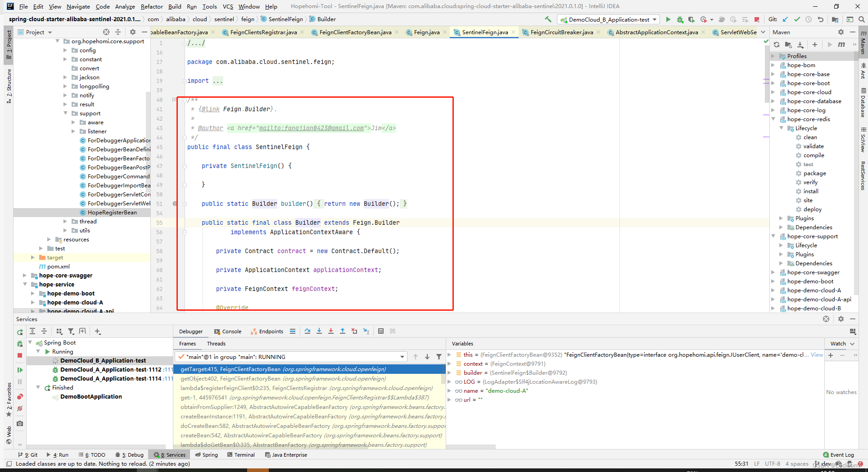Viewport: 868px width, 472px height.
Task: Stop the running process from the top toolbar
Action: point(757,19)
